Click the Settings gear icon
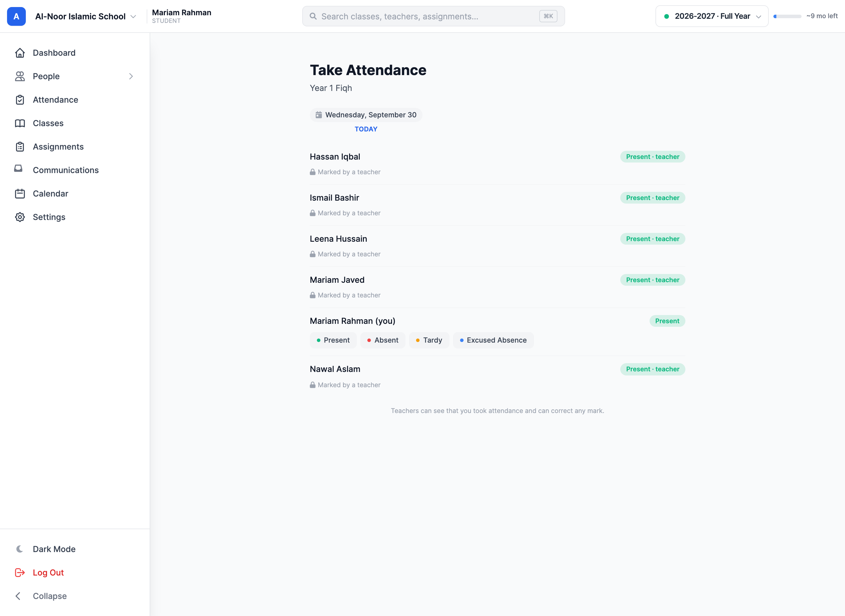This screenshot has width=845, height=616. click(x=20, y=217)
